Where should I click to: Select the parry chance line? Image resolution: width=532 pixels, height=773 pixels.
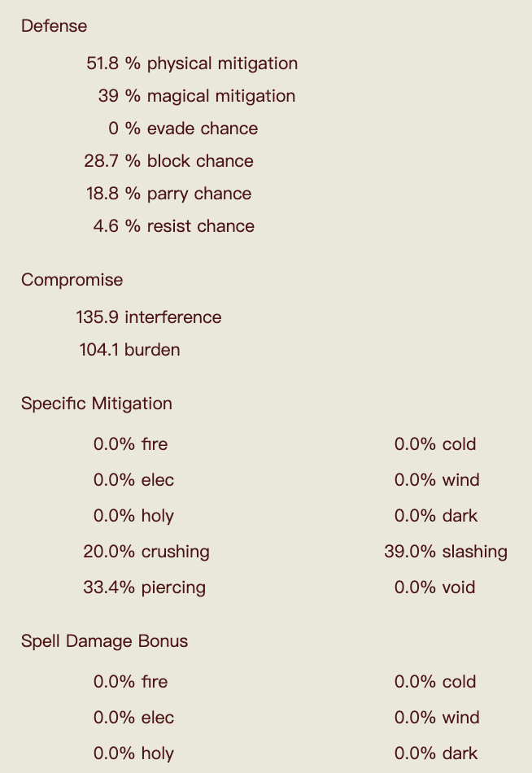pyautogui.click(x=168, y=194)
